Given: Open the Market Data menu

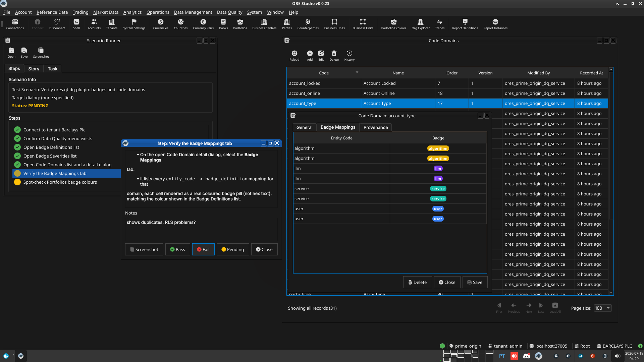Looking at the screenshot, I should pyautogui.click(x=106, y=12).
